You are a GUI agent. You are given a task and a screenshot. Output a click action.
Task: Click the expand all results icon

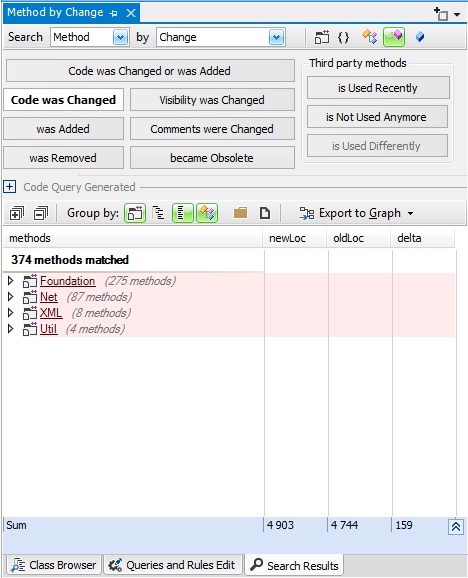tap(17, 213)
